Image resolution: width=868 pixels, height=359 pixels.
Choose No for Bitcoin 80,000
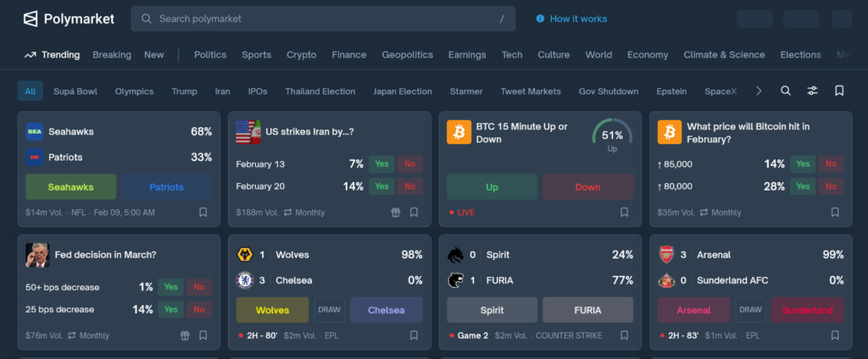point(831,186)
